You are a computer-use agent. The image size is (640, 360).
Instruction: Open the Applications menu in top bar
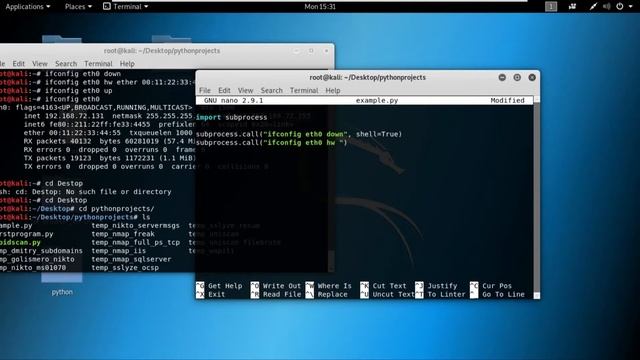tap(28, 7)
